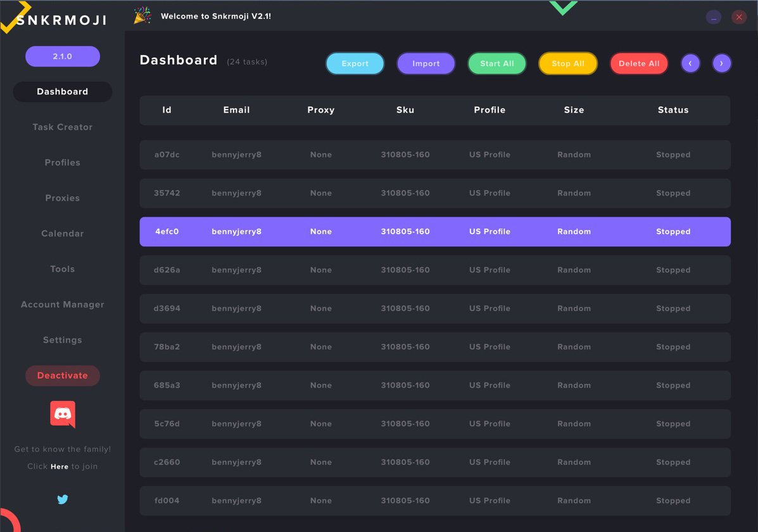The image size is (758, 532).
Task: Open Task Creator page
Action: 62,127
